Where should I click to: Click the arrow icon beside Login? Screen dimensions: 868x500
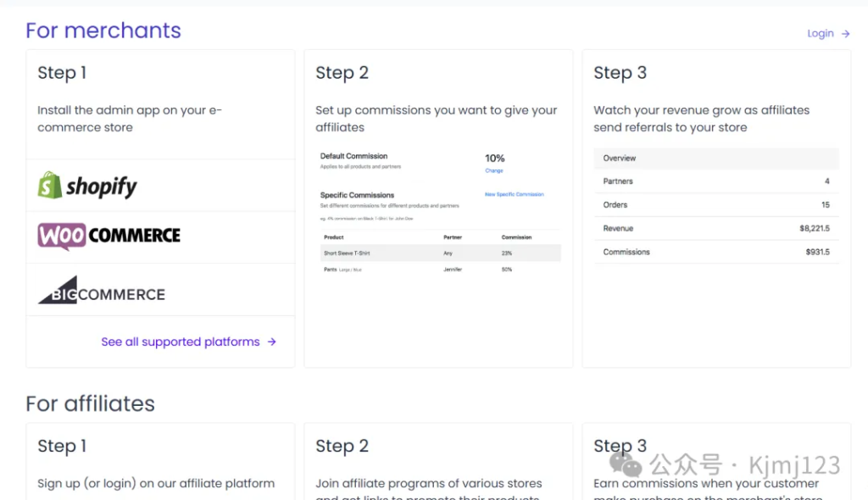[845, 34]
